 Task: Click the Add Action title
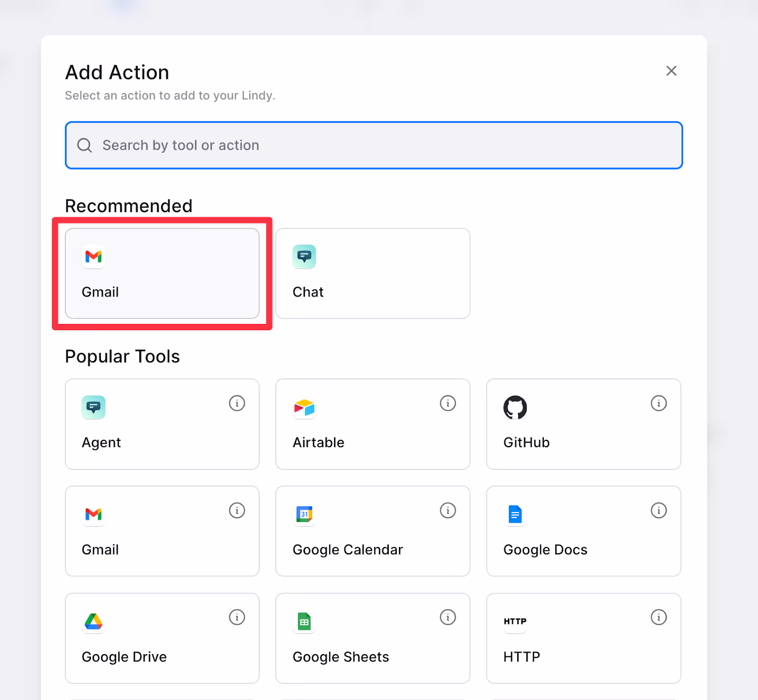[x=117, y=72]
